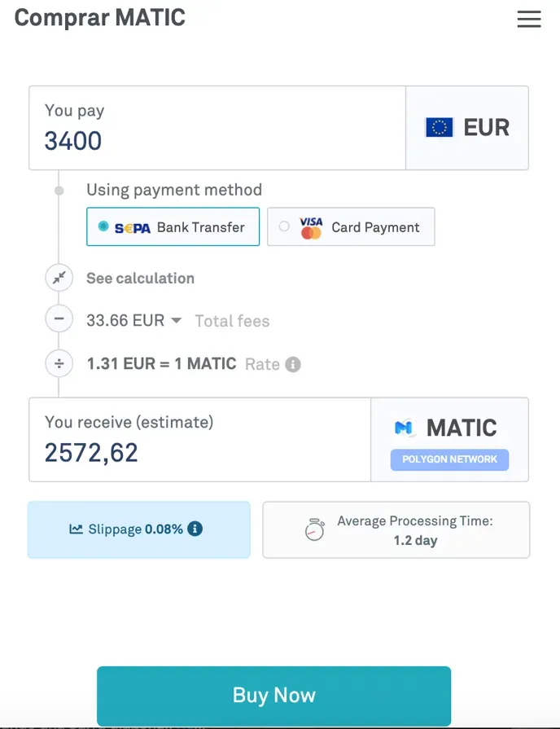Click the Slippage info icon
This screenshot has width=560, height=729.
click(195, 529)
